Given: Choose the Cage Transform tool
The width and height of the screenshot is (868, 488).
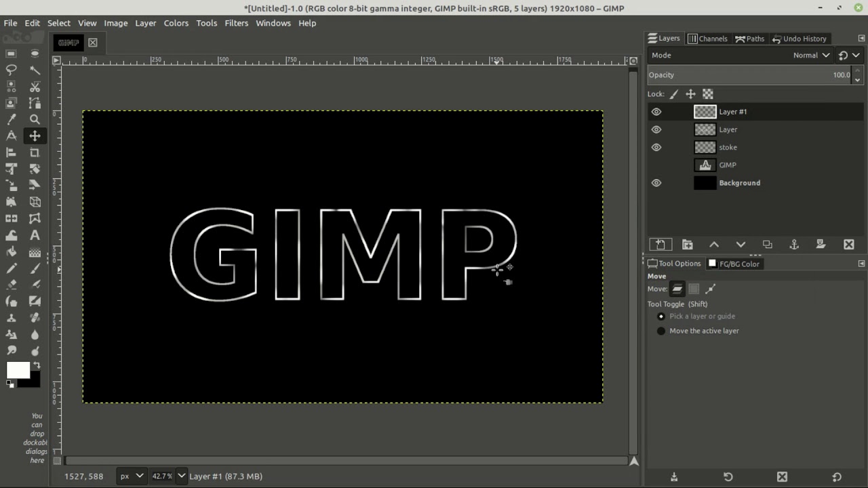Looking at the screenshot, I should 35,219.
